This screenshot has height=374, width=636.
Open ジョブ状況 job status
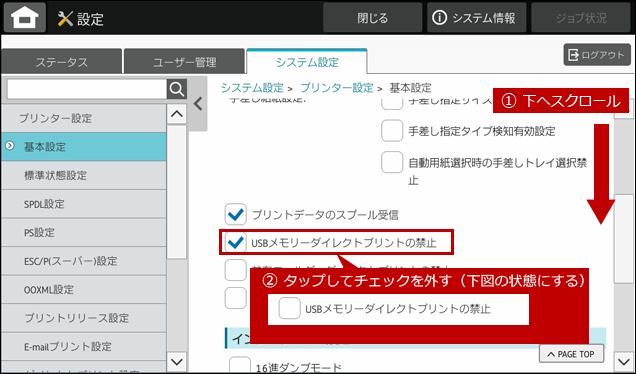pyautogui.click(x=581, y=18)
